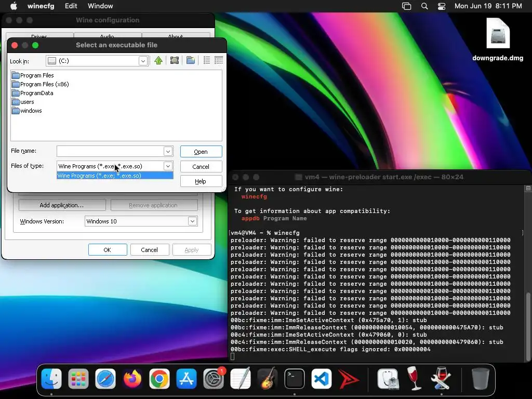Screen dimensions: 532x399
Task: Open App Store from the Dock
Action: [187, 379]
